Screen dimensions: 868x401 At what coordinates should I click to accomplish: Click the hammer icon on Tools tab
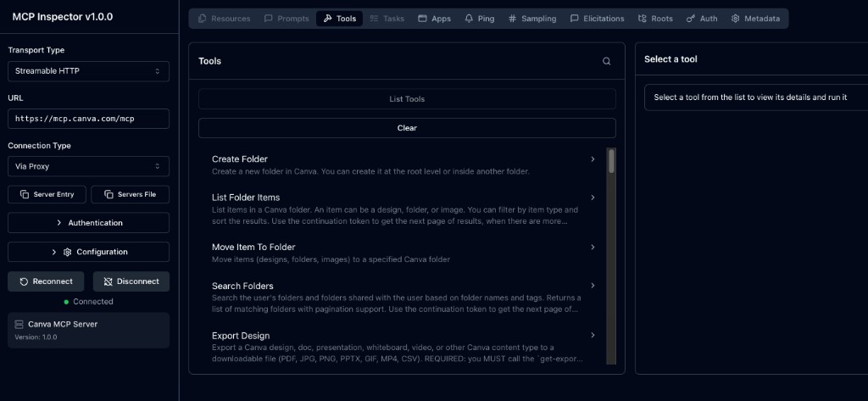pyautogui.click(x=328, y=19)
